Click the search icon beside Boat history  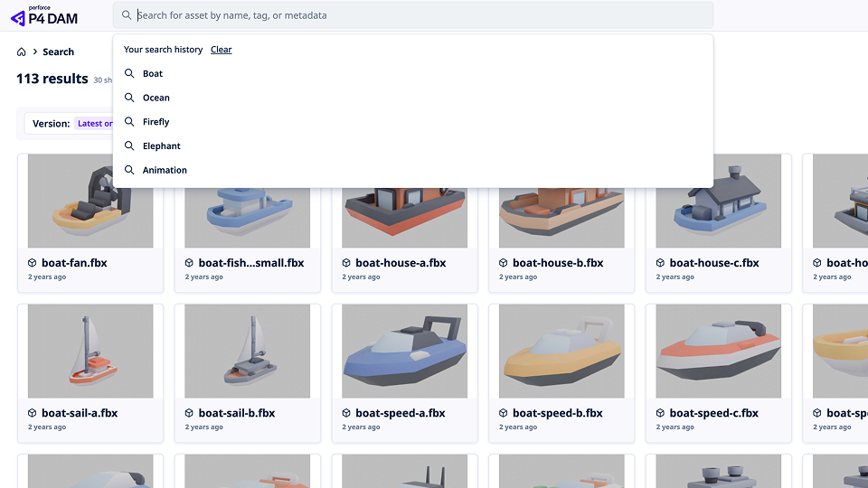tap(129, 73)
